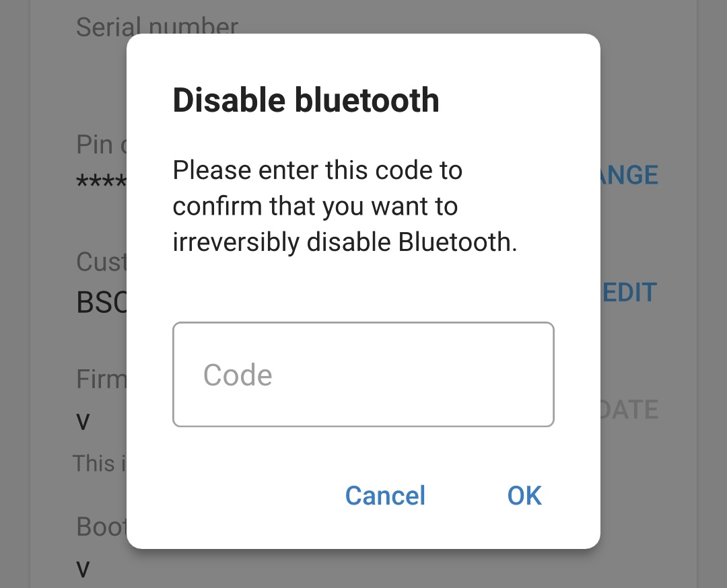Click the Disable bluetooth dialog title
The image size is (727, 588).
[x=305, y=100]
